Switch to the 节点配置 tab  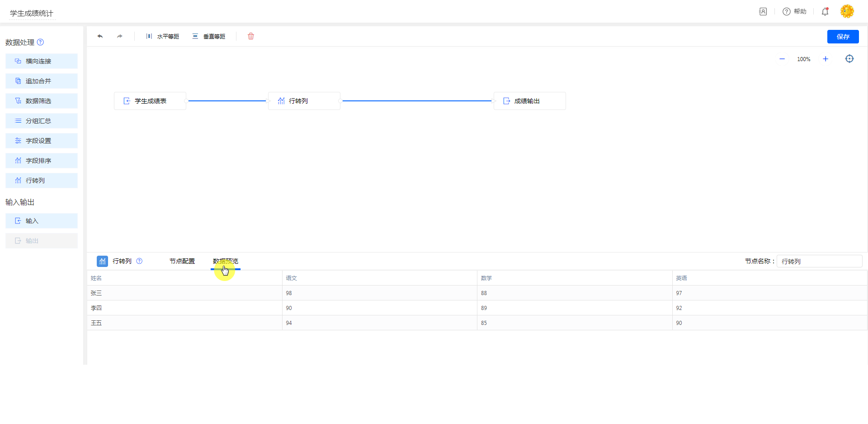[x=182, y=261]
